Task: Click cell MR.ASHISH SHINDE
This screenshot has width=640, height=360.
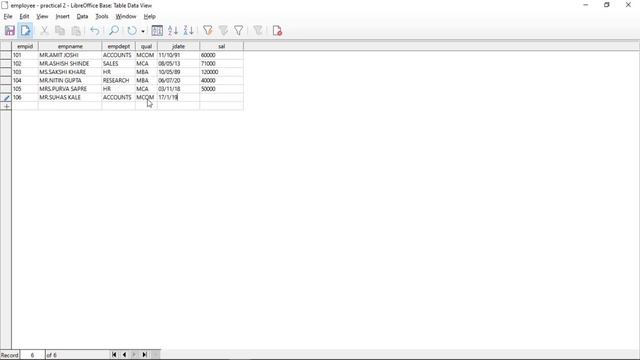Action: tap(70, 63)
